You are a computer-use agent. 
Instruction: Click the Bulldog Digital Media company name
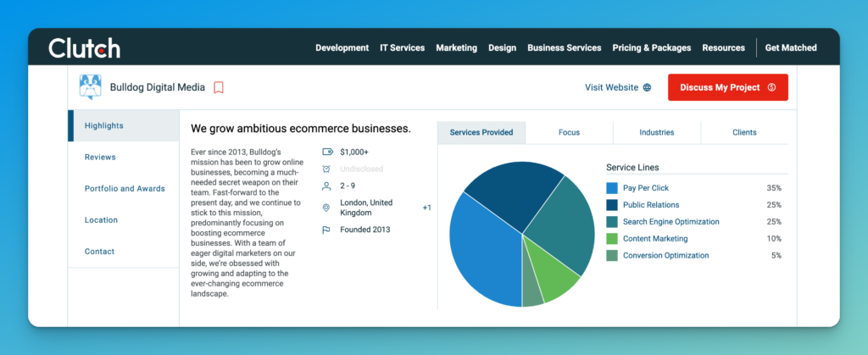(x=157, y=87)
